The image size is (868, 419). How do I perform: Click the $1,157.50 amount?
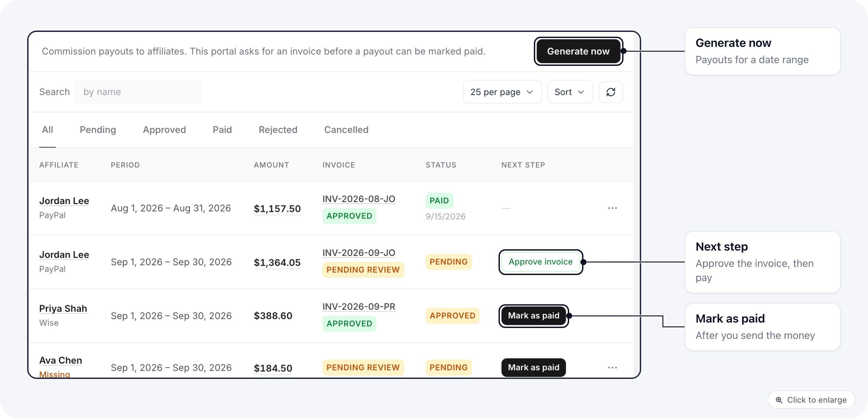(277, 209)
